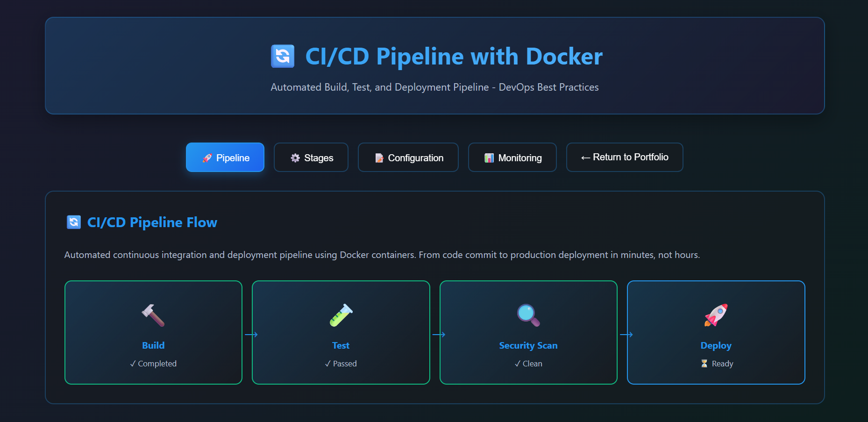Click the rocket icon on the Deploy stage
The height and width of the screenshot is (422, 868).
[x=716, y=315]
